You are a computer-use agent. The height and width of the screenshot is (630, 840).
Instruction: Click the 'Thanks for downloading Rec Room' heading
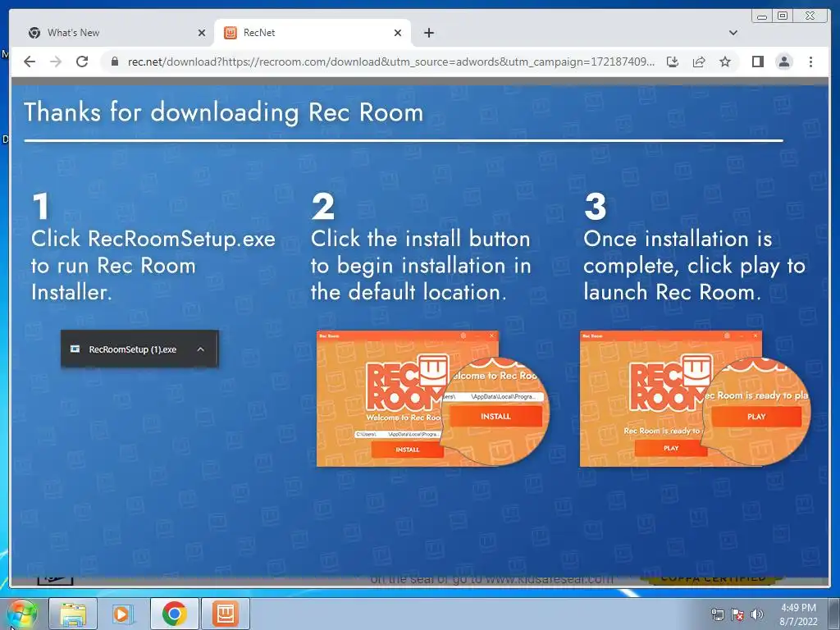224,113
